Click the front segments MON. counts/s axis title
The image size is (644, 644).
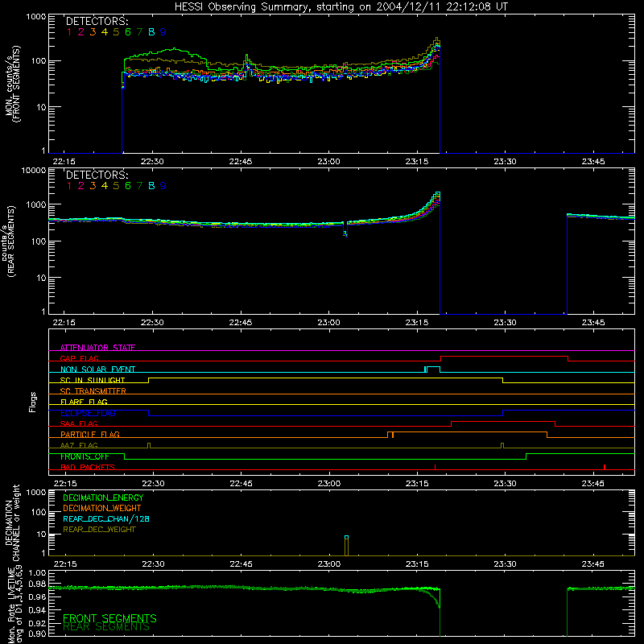click(12, 85)
